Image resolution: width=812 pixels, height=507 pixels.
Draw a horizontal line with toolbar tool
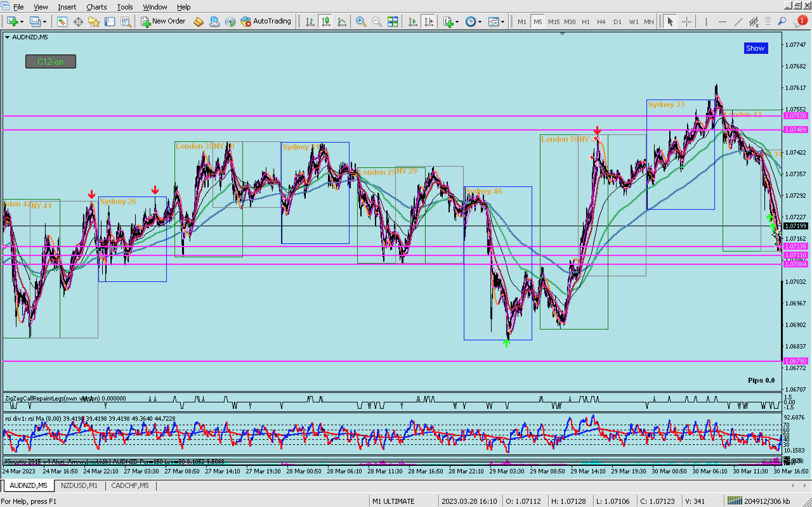point(722,22)
